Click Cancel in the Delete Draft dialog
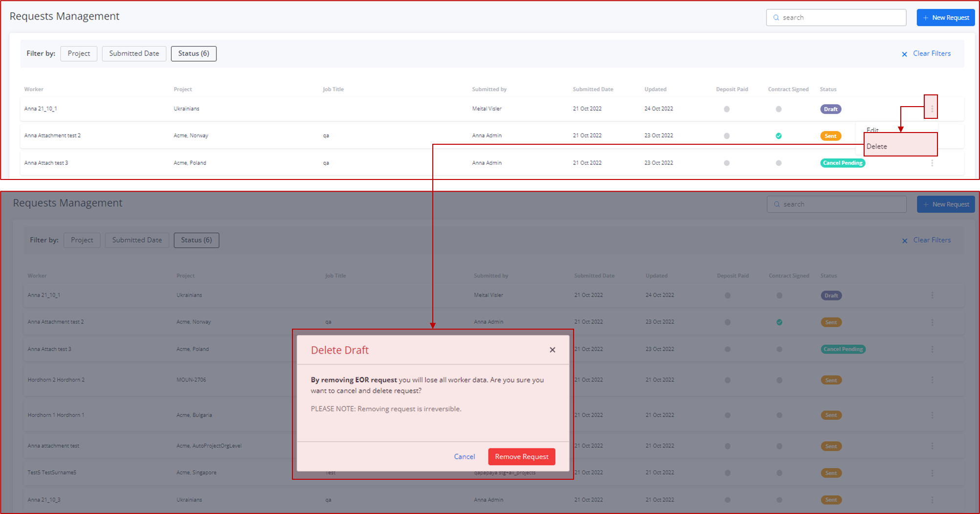 (x=464, y=456)
